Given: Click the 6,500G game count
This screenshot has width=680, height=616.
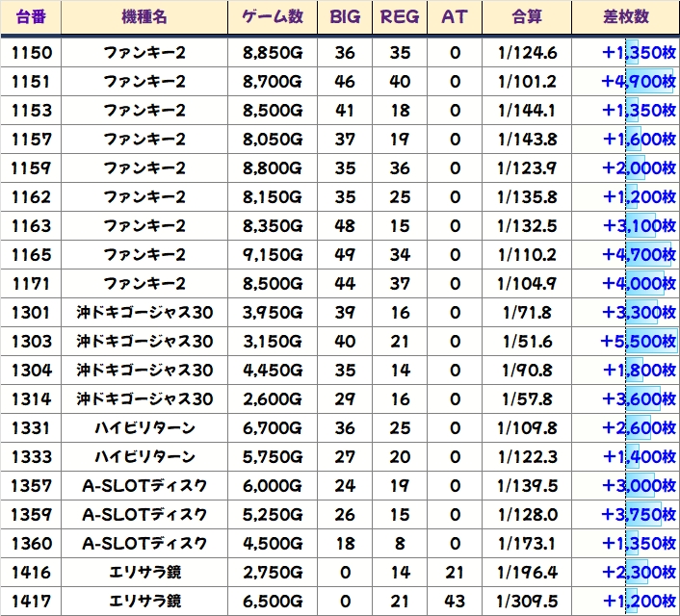Looking at the screenshot, I should (273, 602).
